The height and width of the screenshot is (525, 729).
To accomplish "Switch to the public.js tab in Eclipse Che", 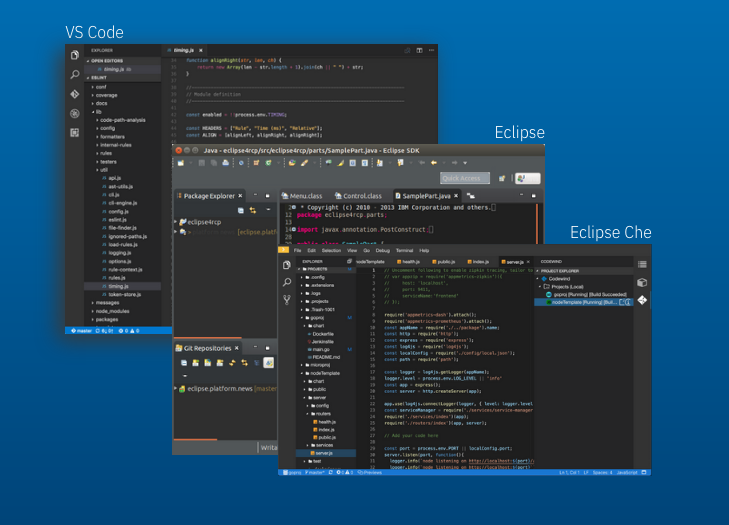I will [443, 262].
